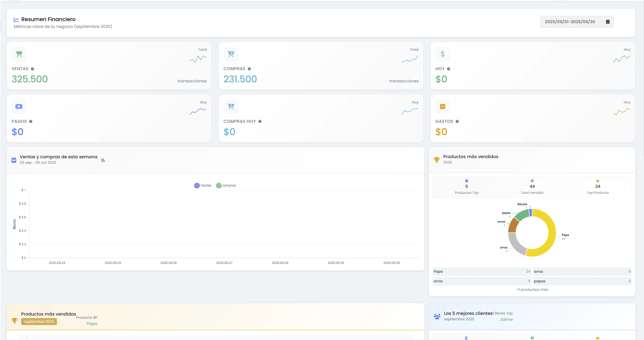Viewport: 644px width, 340px height.
Task: Click the chart type bar icon button
Action: [x=103, y=160]
